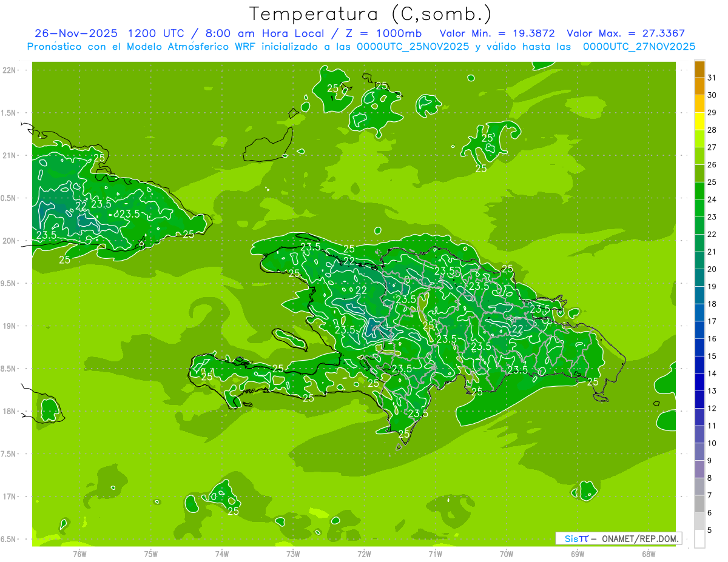Screen dimensions: 728x562
Task: Click the 72W longitude axis label
Action: [x=364, y=554]
